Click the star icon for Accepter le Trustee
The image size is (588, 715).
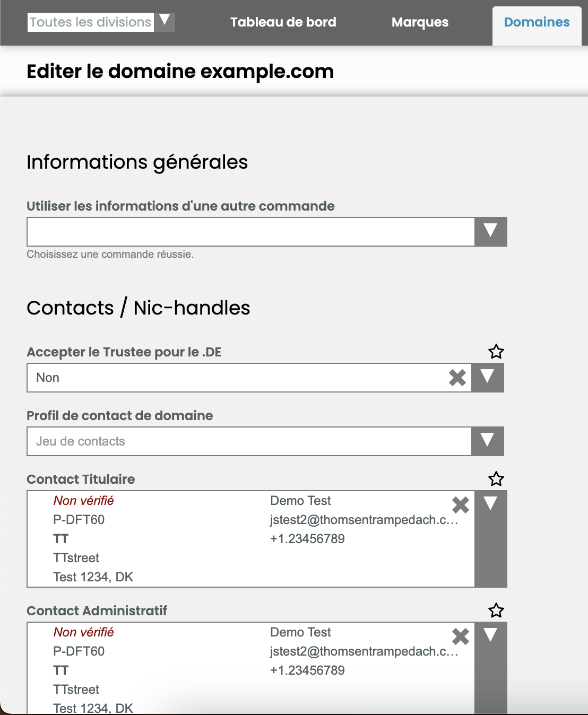pyautogui.click(x=496, y=352)
